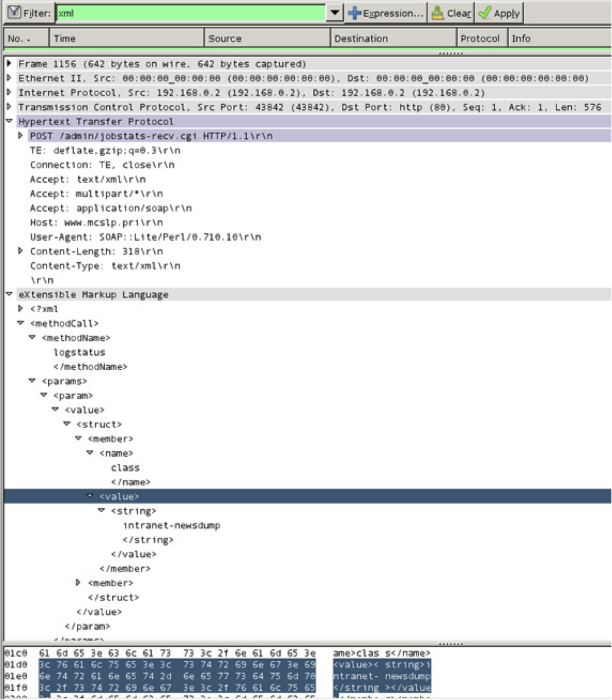This screenshot has width=612, height=700.
Task: Collapse the eXtensible Markup Language section
Action: (x=9, y=295)
